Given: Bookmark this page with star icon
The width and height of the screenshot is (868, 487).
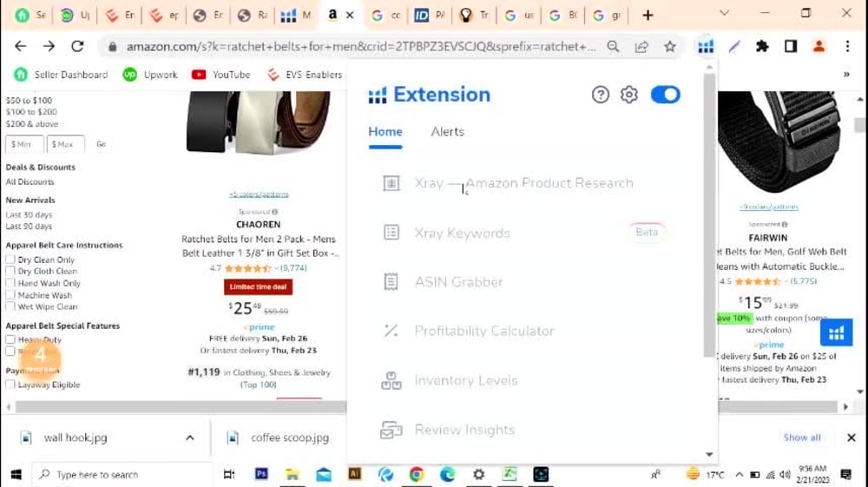Looking at the screenshot, I should 670,47.
